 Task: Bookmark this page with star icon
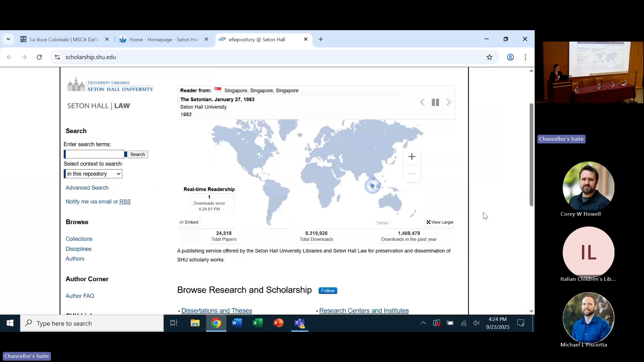(489, 57)
